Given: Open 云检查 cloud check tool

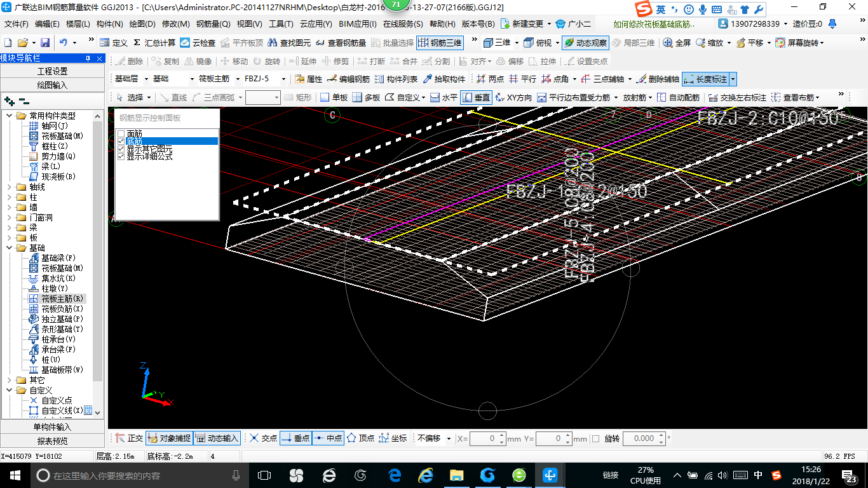Looking at the screenshot, I should tap(198, 43).
